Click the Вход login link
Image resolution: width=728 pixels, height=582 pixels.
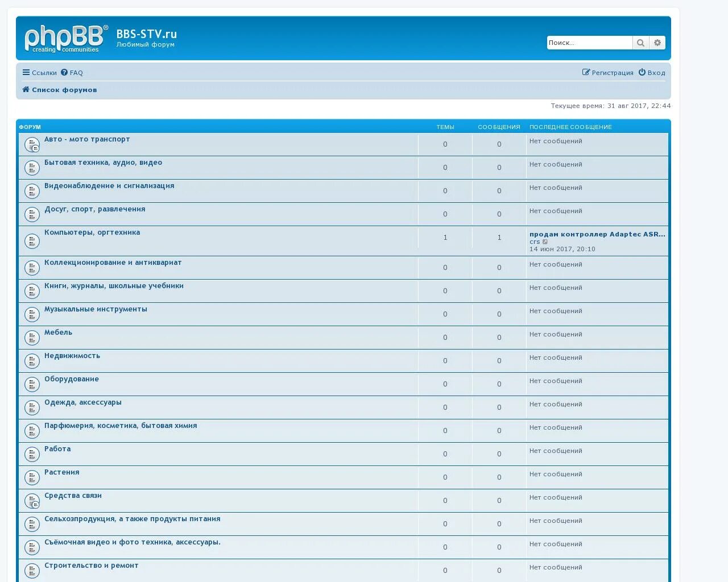(x=652, y=73)
